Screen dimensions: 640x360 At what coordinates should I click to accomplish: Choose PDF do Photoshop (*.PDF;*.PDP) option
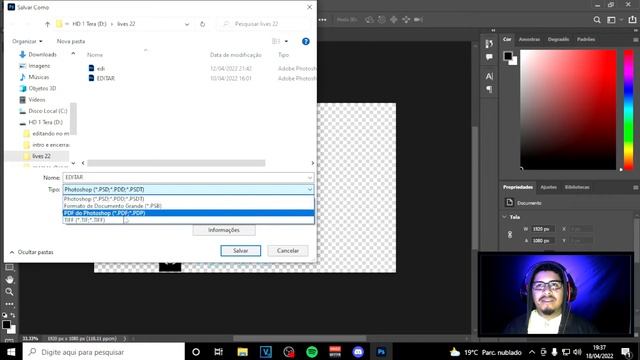[189, 213]
